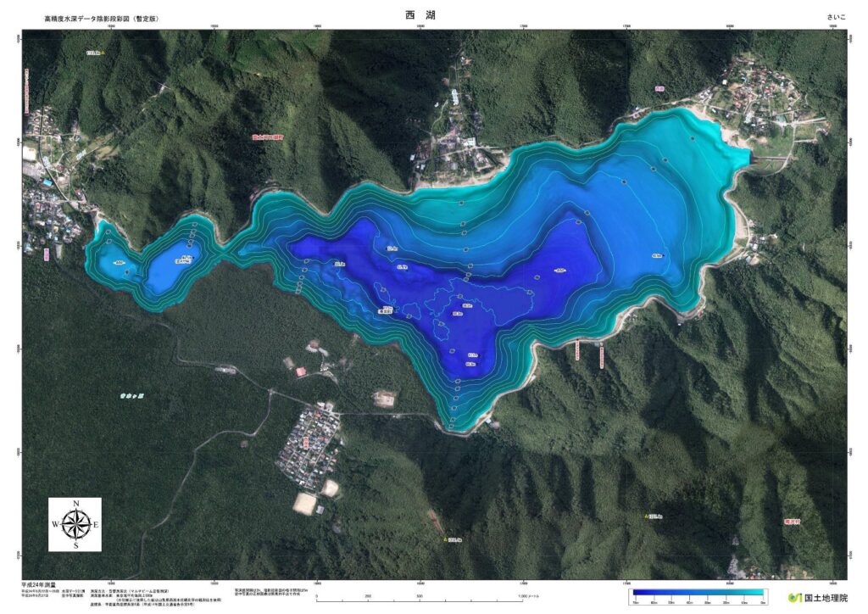Click the cyan shallow end of the depth gradient bar
This screenshot has height=614, width=868.
(x=761, y=594)
